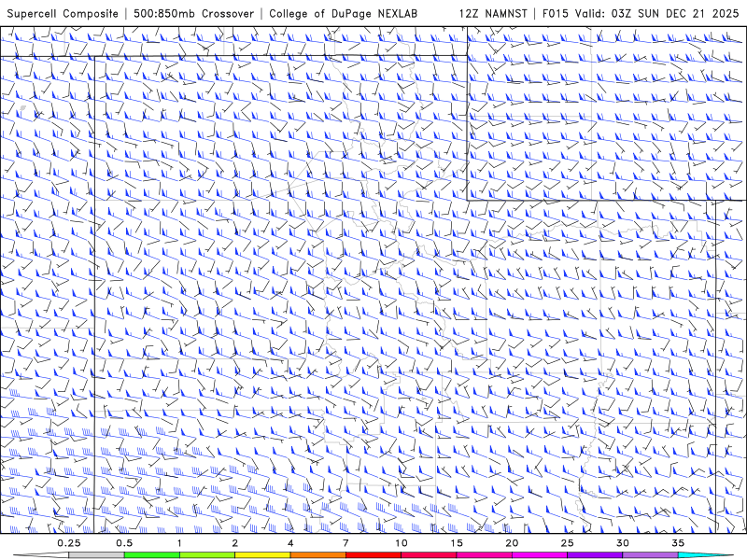Click the bright green 0.5–1 colorbar segment
This screenshot has width=747, height=560.
point(151,555)
